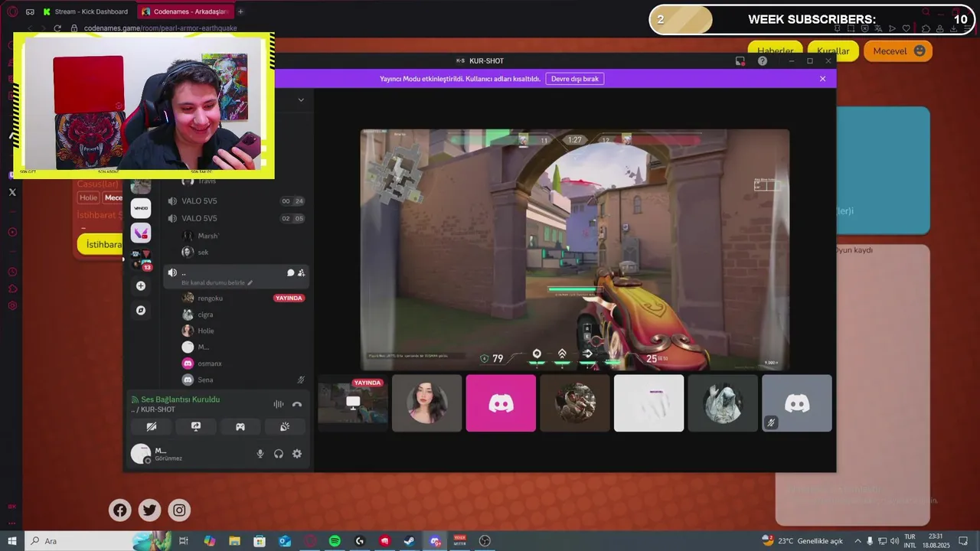Start an activity with the gamepad icon
The height and width of the screenshot is (551, 980).
(240, 427)
